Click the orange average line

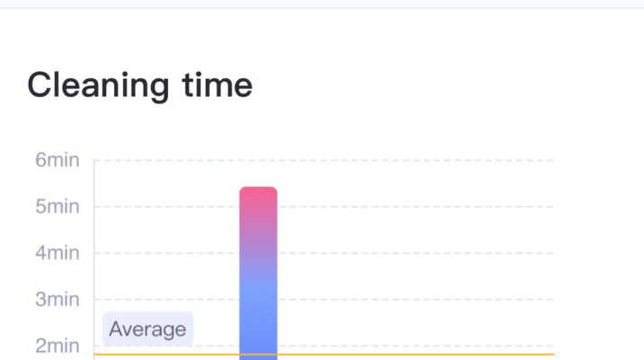(404, 355)
